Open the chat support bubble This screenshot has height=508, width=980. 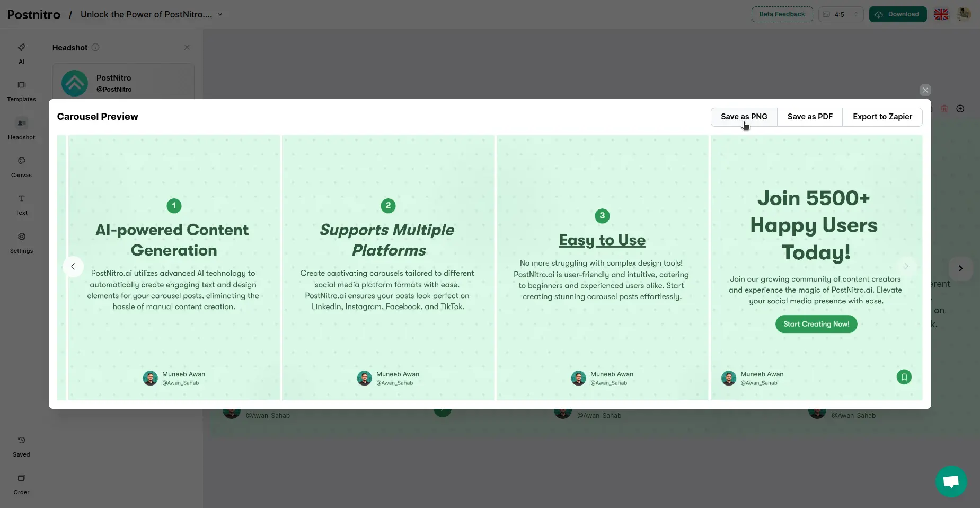click(951, 481)
